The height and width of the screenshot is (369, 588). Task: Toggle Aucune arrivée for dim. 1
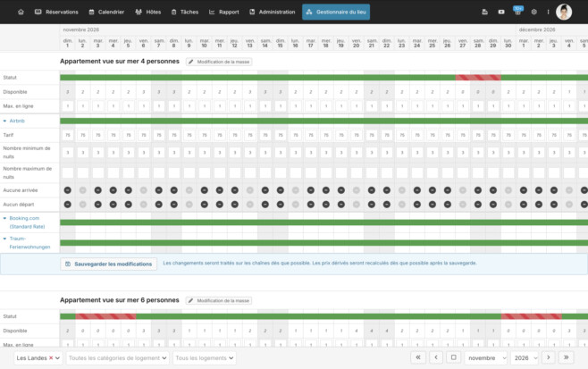[x=68, y=190]
